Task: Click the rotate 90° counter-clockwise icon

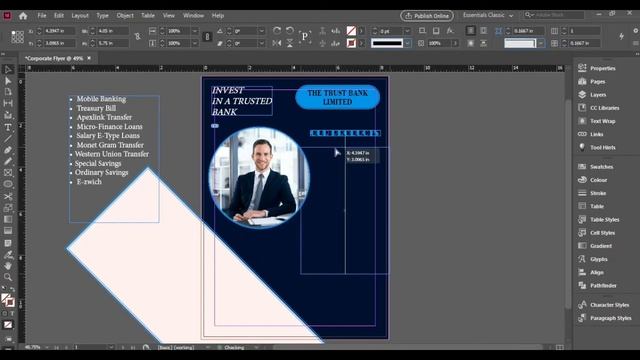Action: (x=290, y=31)
